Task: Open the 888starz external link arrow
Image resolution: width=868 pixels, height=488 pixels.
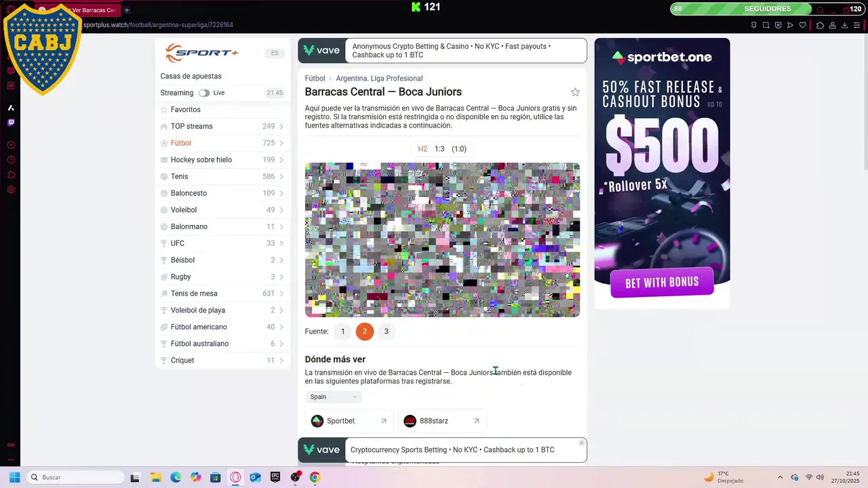Action: tap(476, 421)
